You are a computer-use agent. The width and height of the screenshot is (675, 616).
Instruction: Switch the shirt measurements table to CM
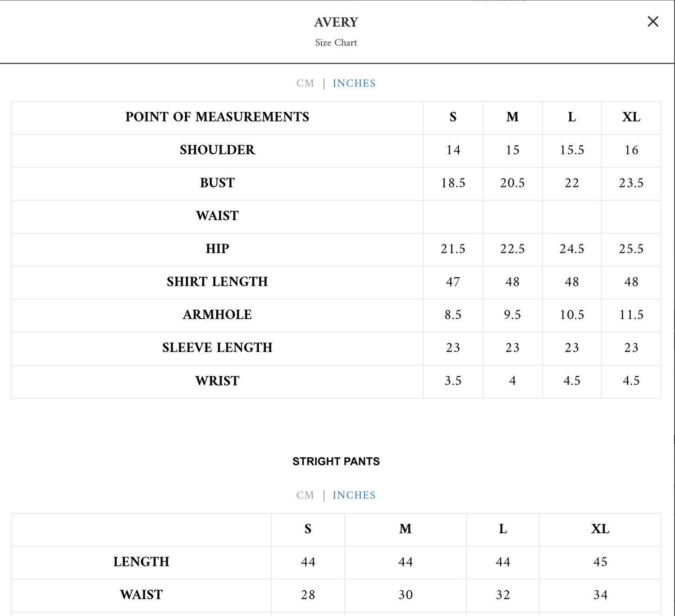point(305,83)
